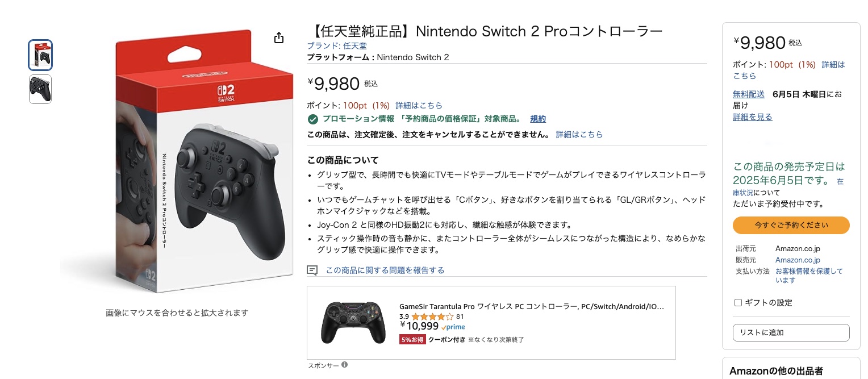Click the report-a-problem speech bubble icon

pyautogui.click(x=312, y=270)
